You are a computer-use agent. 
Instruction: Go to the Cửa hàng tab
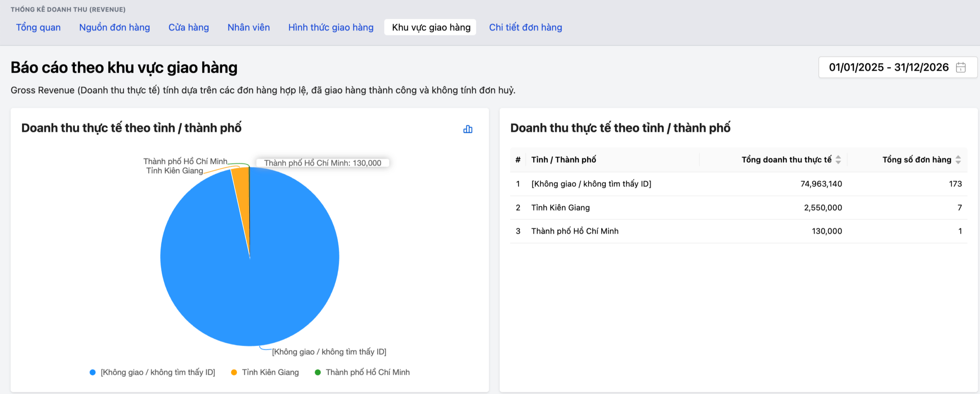click(x=189, y=28)
